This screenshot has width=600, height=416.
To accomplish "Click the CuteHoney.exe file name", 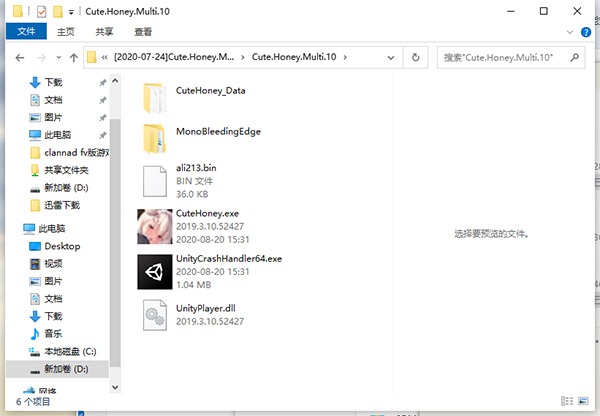I will (x=207, y=213).
